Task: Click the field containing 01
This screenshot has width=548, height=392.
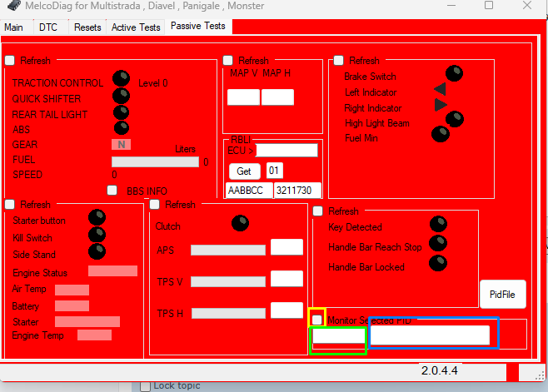Action: tap(274, 171)
